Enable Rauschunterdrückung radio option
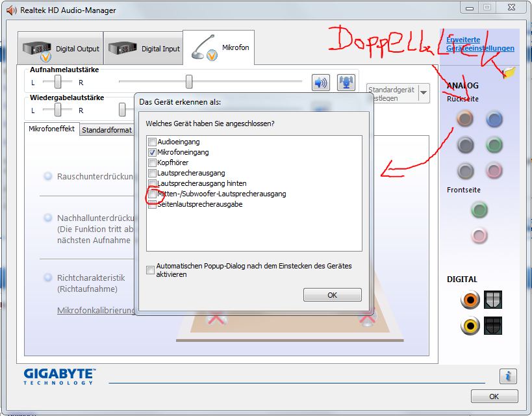The image size is (532, 416). tap(48, 176)
